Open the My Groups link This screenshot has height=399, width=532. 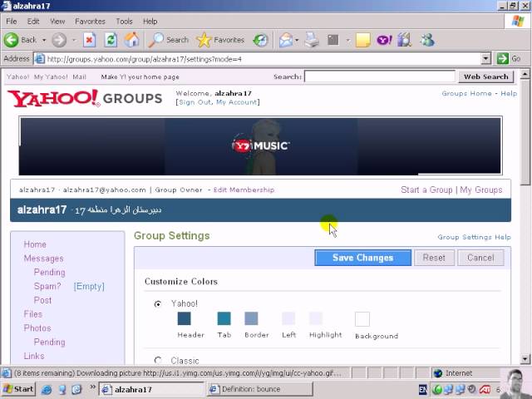coord(480,190)
